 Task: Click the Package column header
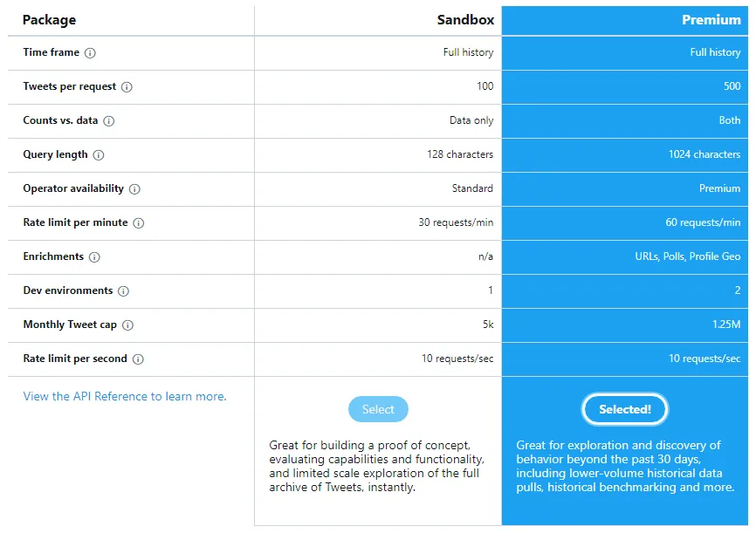tap(49, 20)
